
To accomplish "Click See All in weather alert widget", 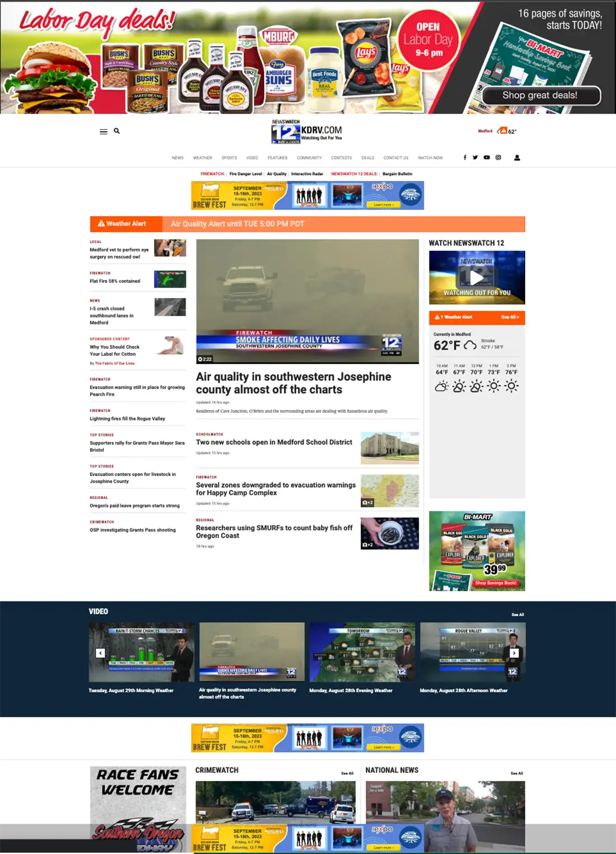I will [510, 317].
